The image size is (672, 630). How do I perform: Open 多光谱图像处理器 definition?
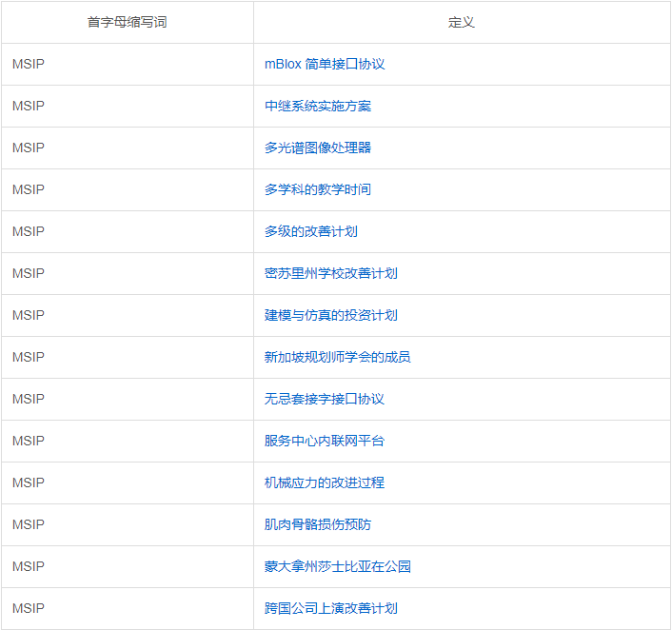318,148
